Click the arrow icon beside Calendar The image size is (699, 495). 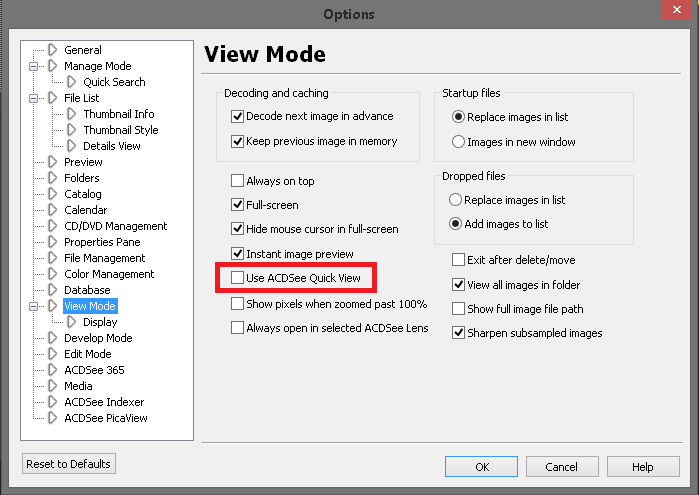point(54,210)
